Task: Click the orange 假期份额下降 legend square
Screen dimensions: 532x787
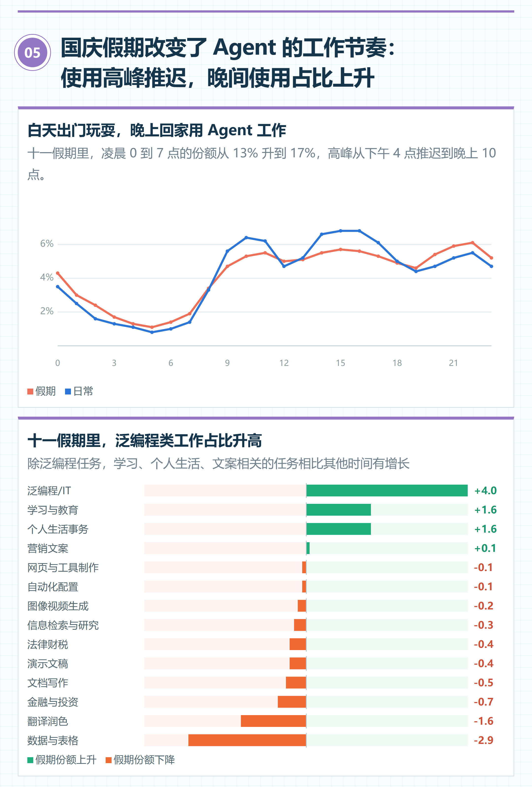Action: 109,760
